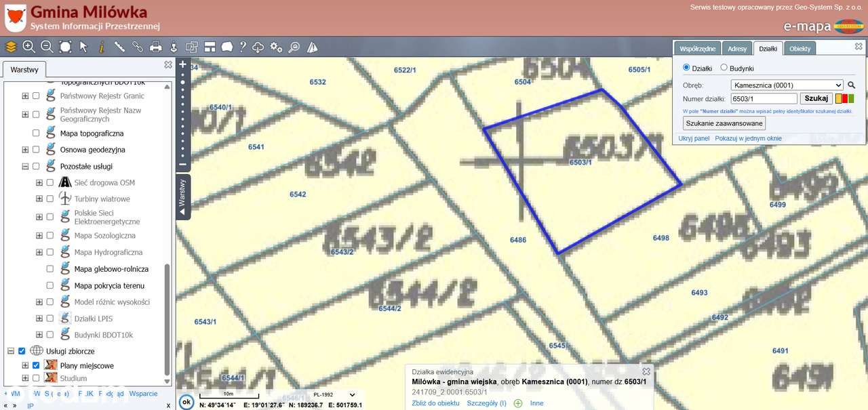Collapse the Usługi zbiorcze tree node
The width and height of the screenshot is (868, 410).
[x=10, y=352]
